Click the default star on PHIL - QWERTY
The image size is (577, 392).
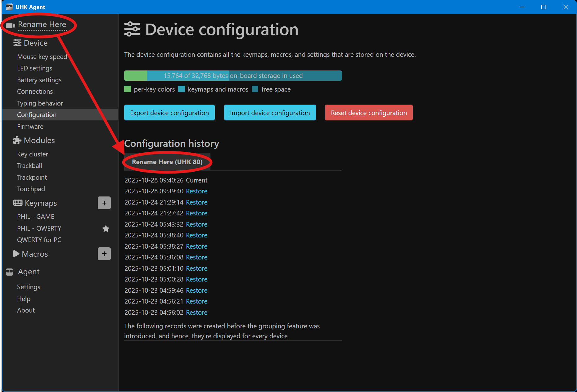pos(106,229)
